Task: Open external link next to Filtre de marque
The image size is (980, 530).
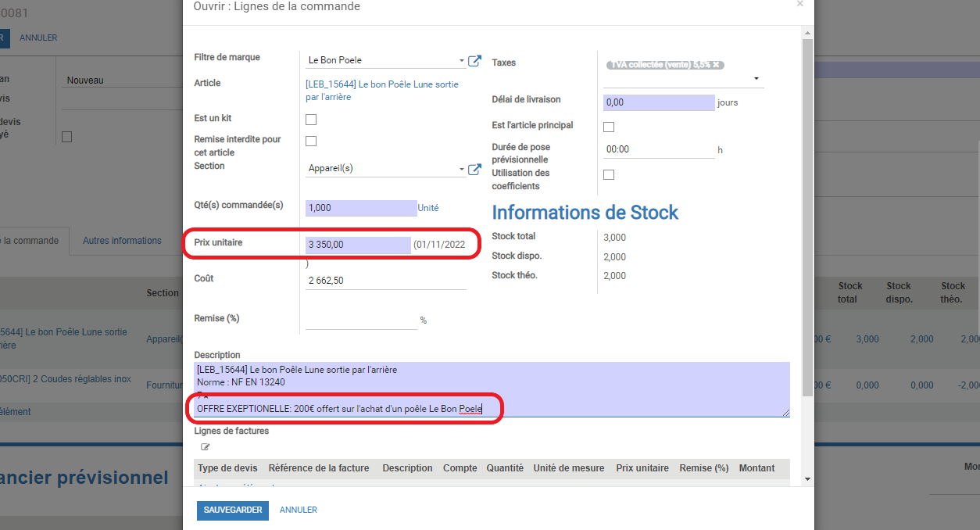Action: 474,60
